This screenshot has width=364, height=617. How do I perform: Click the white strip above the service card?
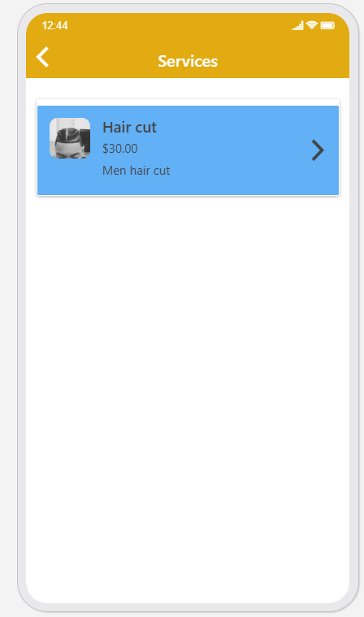click(x=188, y=89)
